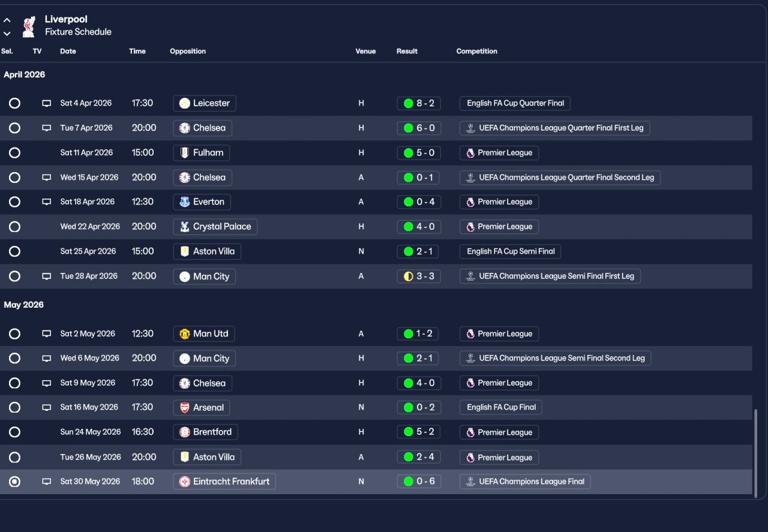Sort by the Venue column header

tap(365, 52)
